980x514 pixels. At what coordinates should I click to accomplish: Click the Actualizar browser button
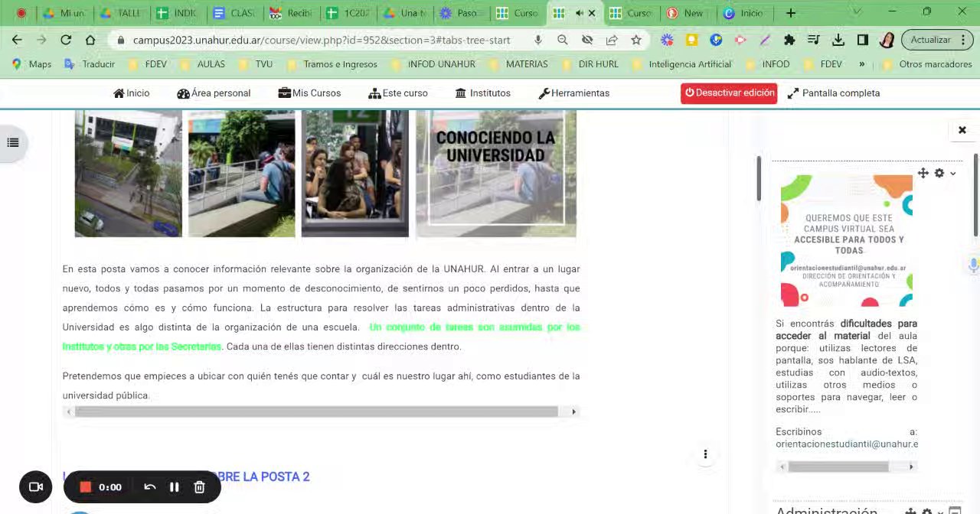[x=936, y=40]
